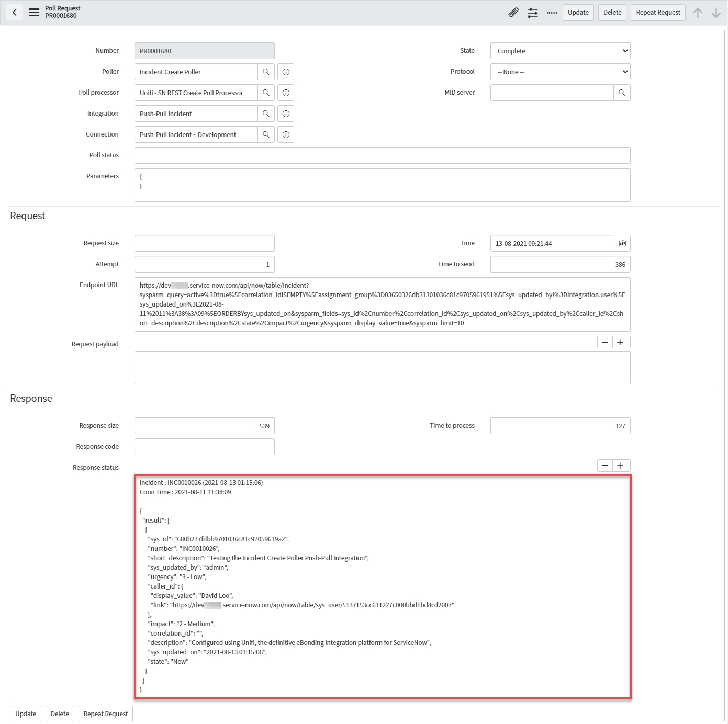
Task: Open the personalize form settings icon
Action: [533, 13]
